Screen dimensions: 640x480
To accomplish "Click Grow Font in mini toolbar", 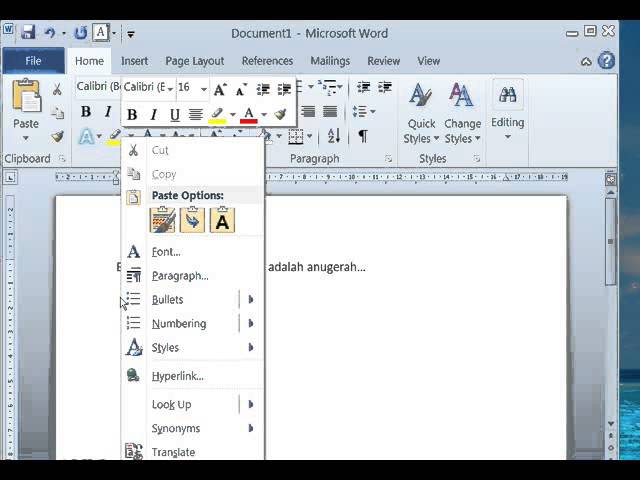I will pyautogui.click(x=220, y=89).
